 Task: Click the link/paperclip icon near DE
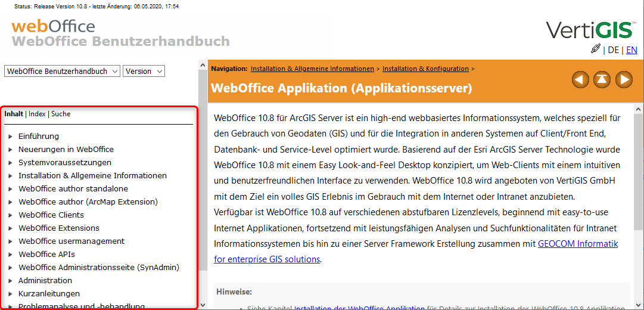click(x=596, y=49)
